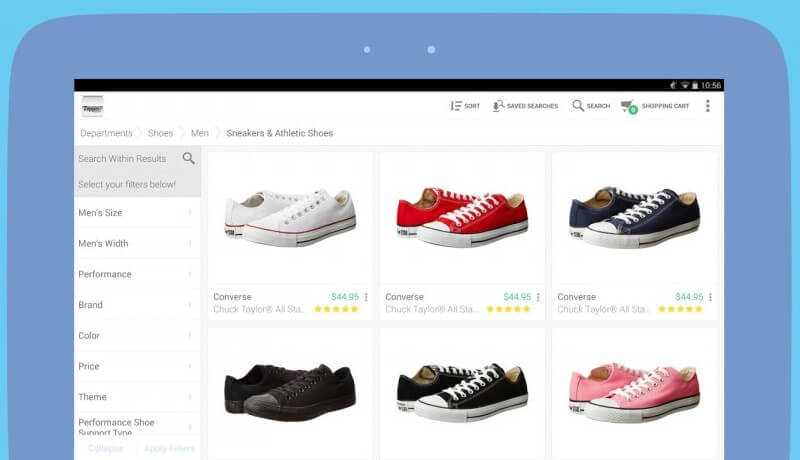Open Saved Searches icon
The width and height of the screenshot is (800, 460).
[x=499, y=106]
